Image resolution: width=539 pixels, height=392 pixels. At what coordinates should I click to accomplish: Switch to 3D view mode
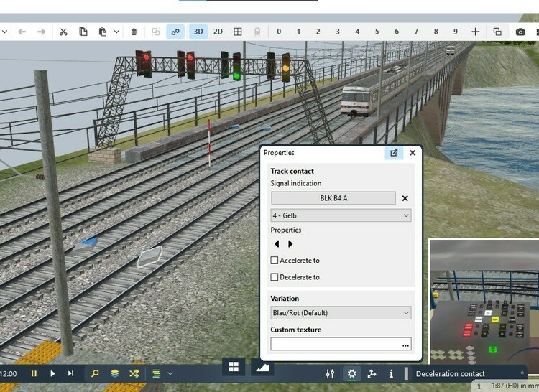(x=198, y=32)
